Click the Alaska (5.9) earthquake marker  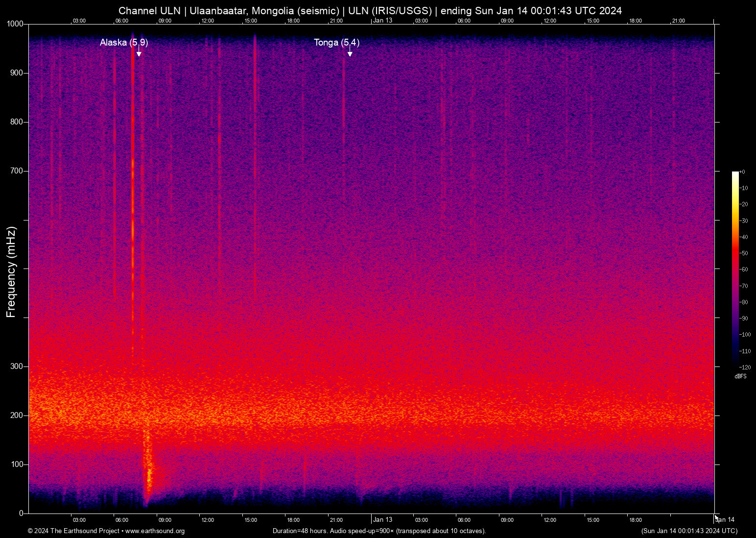pos(123,43)
